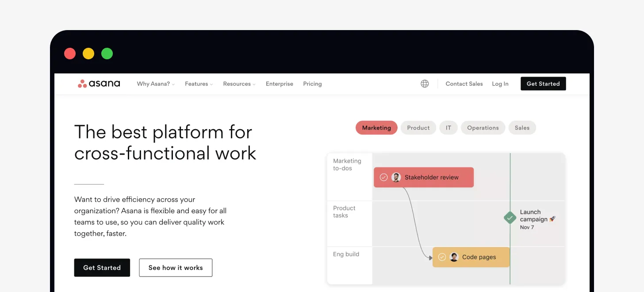
Task: Click the check circle on Code pages
Action: 442,257
